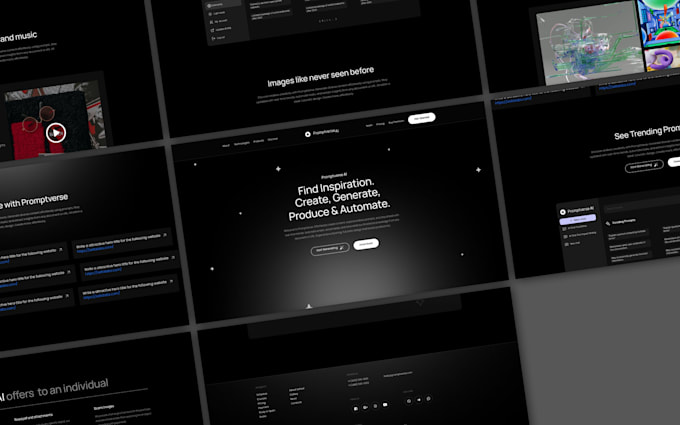The width and height of the screenshot is (680, 425).
Task: Select the 'Images like never seen before' heading
Action: [x=320, y=76]
